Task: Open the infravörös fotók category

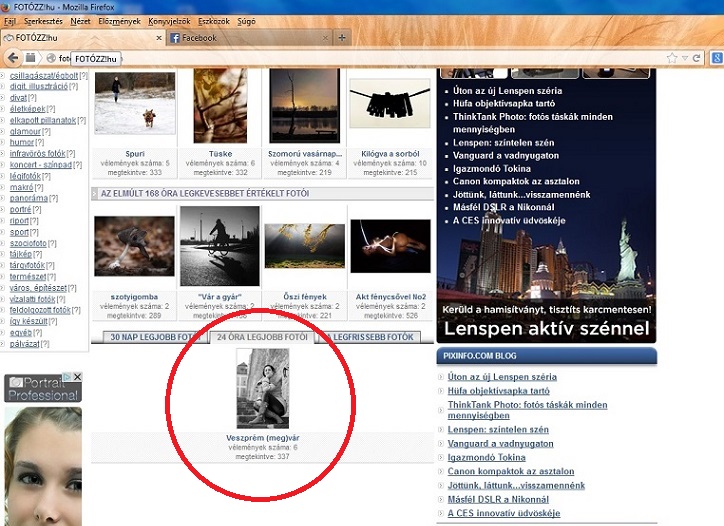Action: 37,153
